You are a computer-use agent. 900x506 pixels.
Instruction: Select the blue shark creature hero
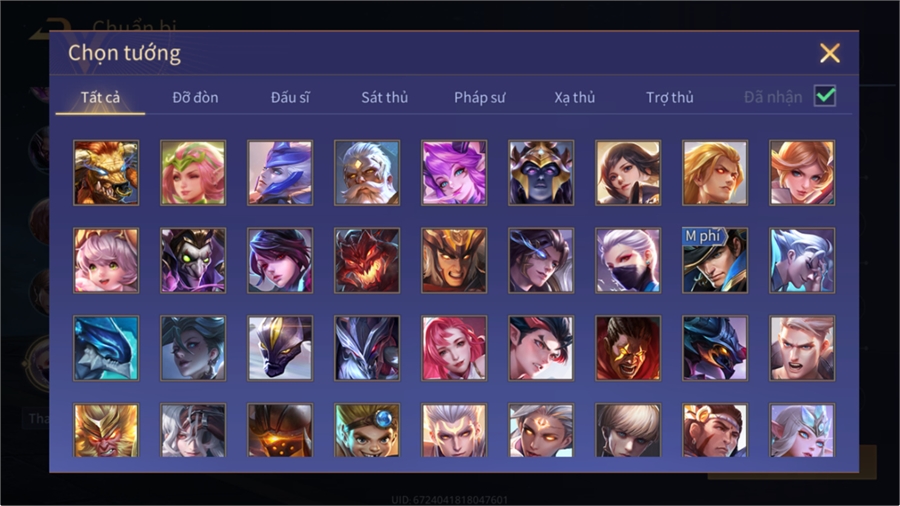pos(106,348)
